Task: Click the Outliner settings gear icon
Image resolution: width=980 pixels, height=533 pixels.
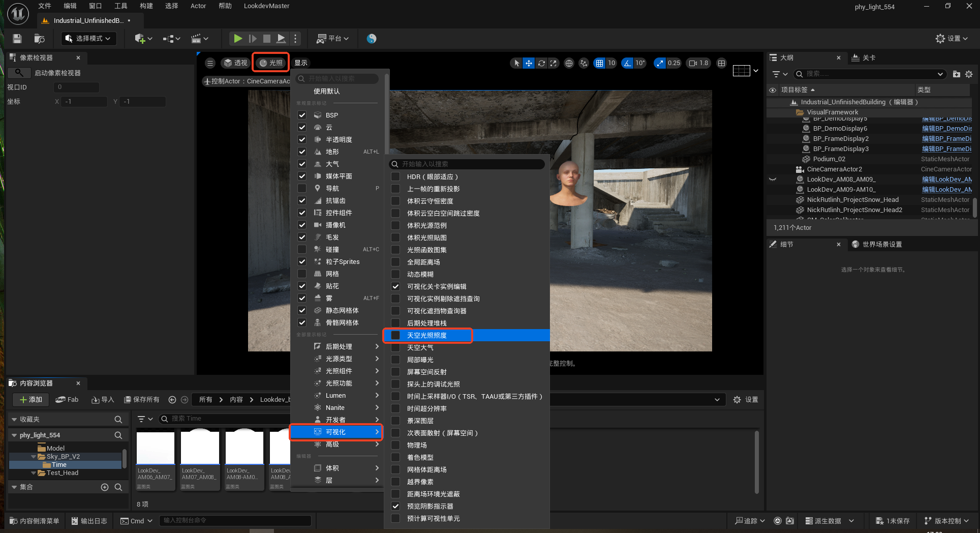Action: click(969, 74)
